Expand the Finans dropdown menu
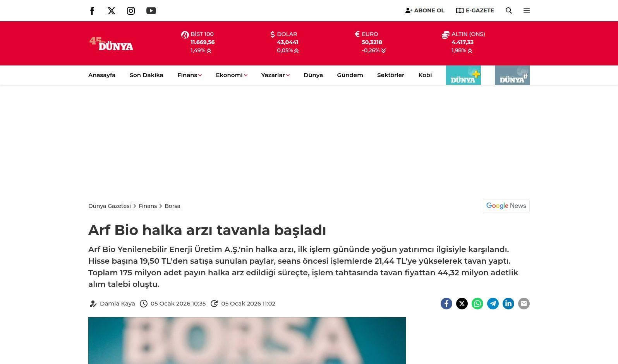 189,75
